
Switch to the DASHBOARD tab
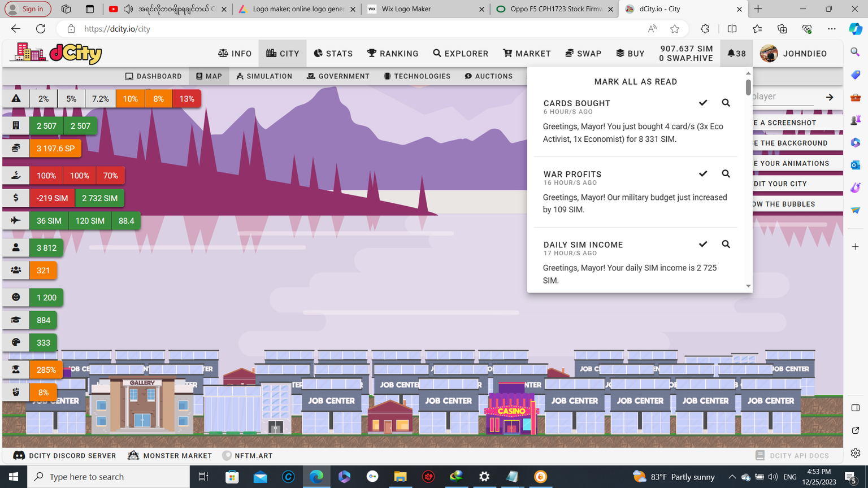tap(153, 76)
